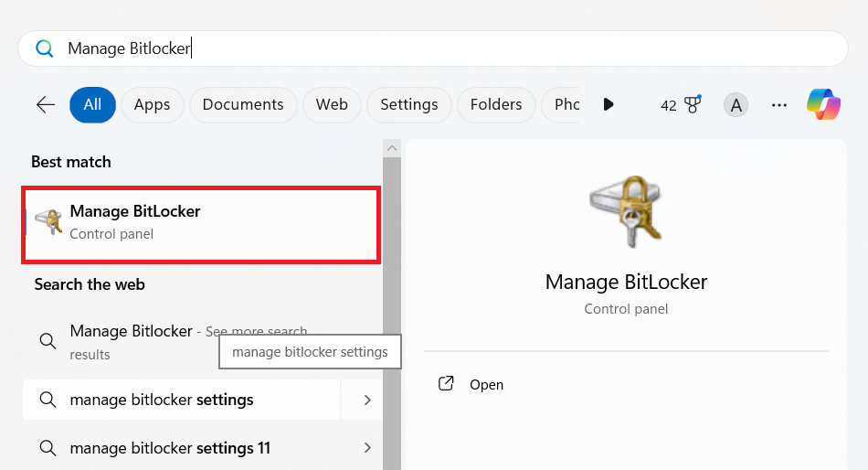Click search icon beside Manage Bitlocker web result

48,341
